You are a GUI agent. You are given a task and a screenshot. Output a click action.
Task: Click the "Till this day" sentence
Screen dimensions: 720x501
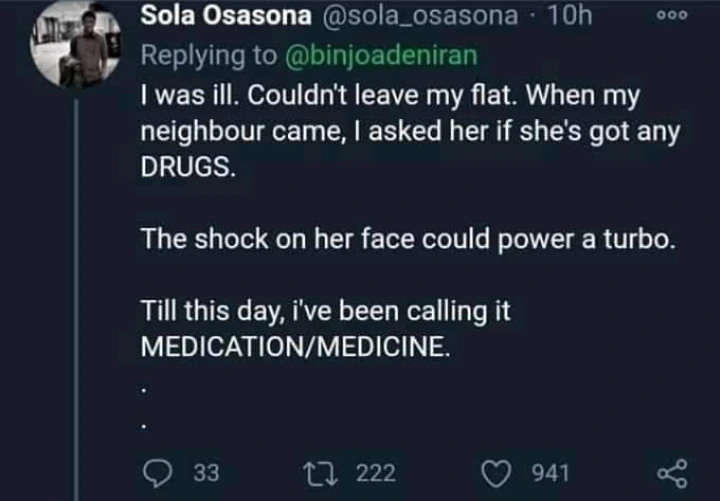point(325,311)
